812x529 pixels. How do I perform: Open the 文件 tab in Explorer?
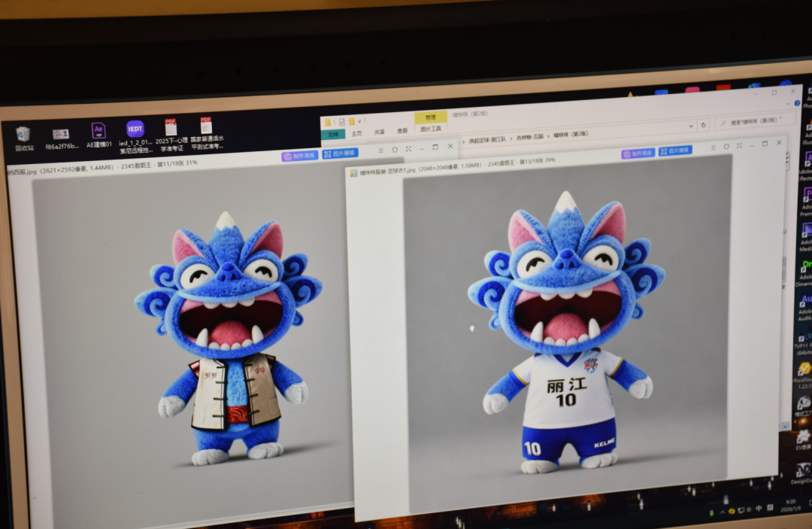tap(333, 134)
